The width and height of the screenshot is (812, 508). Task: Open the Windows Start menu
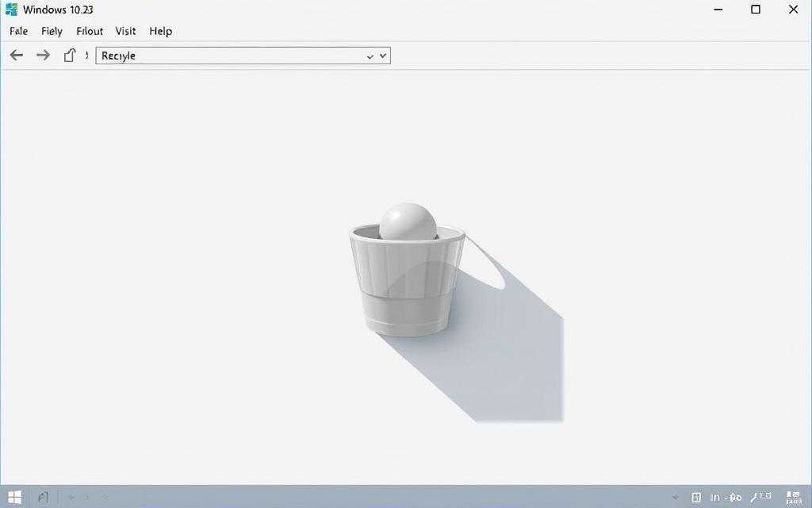(x=15, y=497)
